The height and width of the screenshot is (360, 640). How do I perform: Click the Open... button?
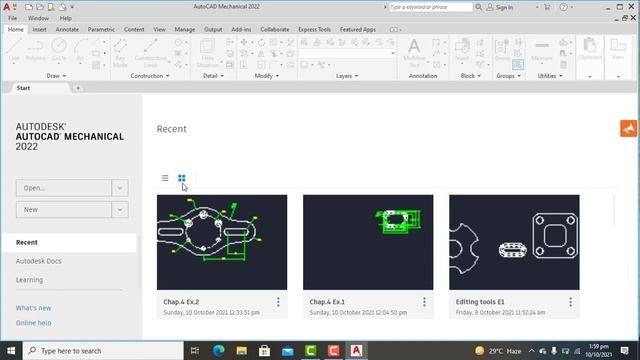click(x=64, y=188)
